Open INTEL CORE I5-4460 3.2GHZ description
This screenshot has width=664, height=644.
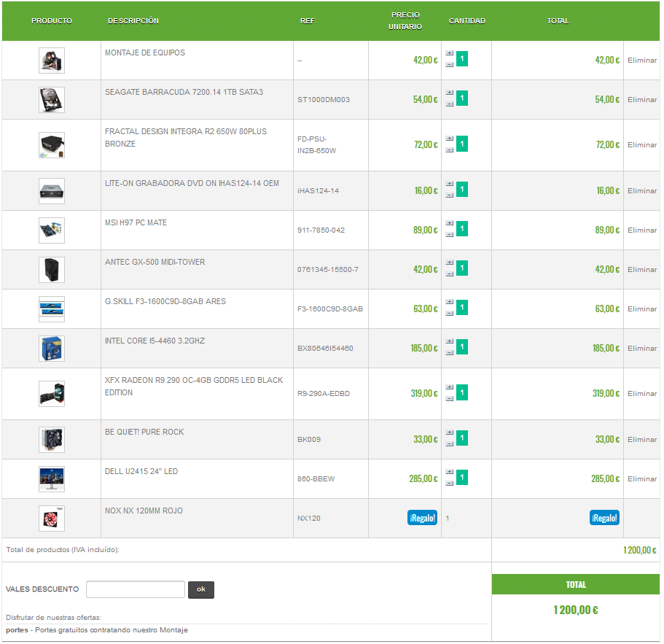(155, 341)
